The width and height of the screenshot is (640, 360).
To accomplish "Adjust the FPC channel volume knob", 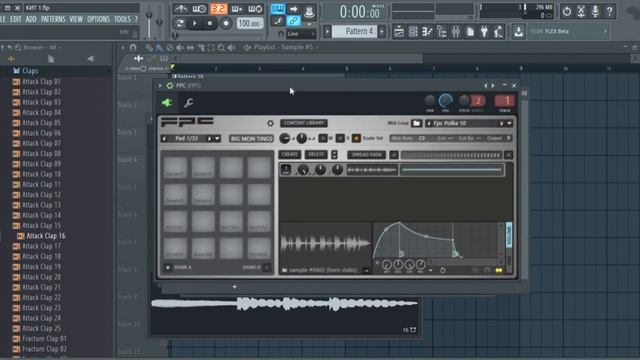I will (x=445, y=100).
